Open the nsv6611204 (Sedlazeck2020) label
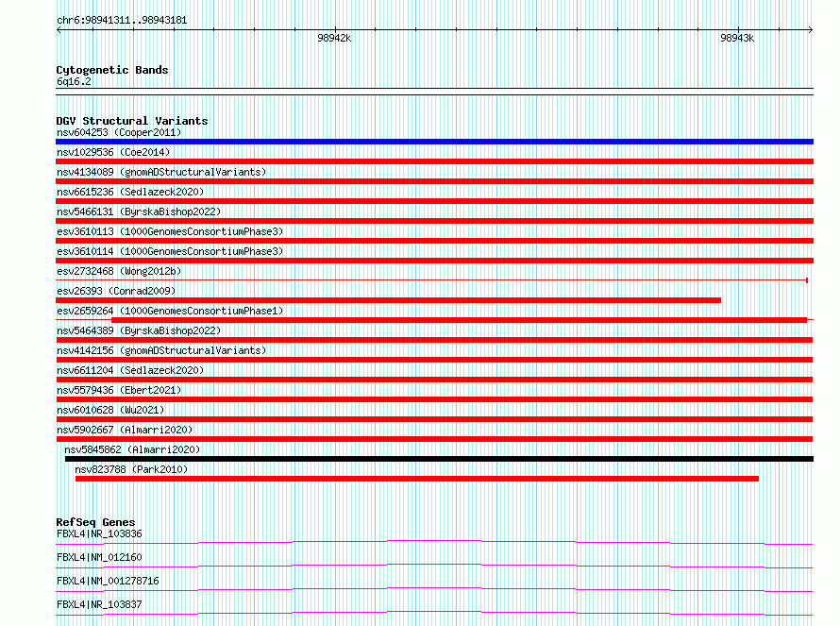Viewport: 840px width, 626px height. coord(130,370)
